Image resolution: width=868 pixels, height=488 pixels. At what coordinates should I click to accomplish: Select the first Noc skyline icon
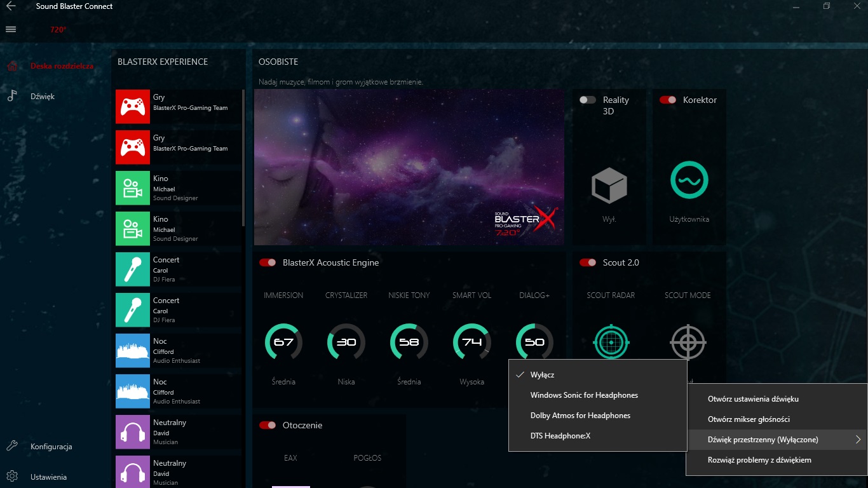(133, 351)
